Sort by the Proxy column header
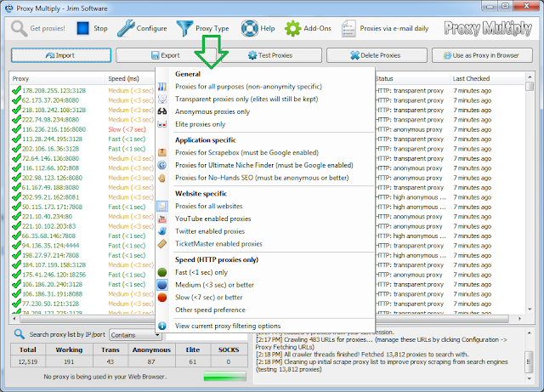 click(57, 78)
